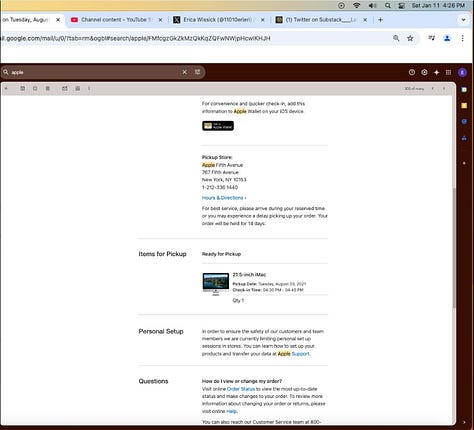Open the media controls icon in Chrome
This screenshot has width=474, height=430.
[x=432, y=38]
